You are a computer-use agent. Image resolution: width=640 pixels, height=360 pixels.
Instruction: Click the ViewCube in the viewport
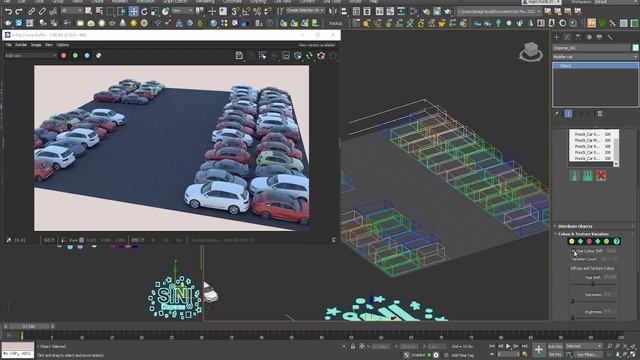(x=531, y=52)
